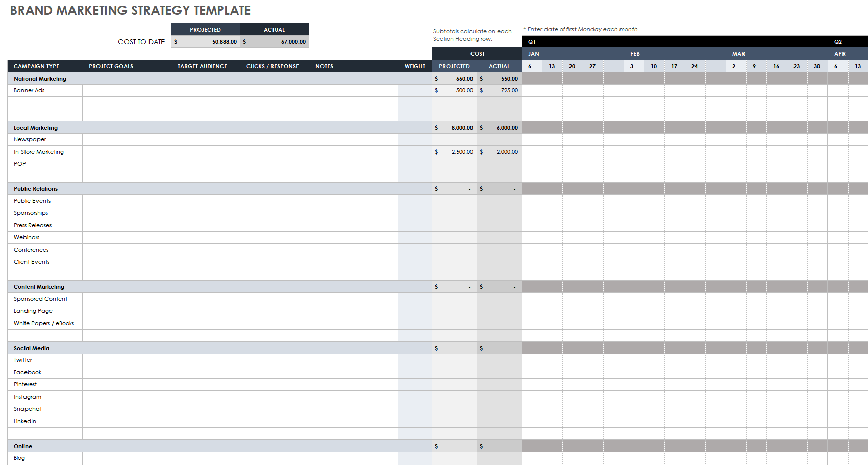Select the Twitter row label

[22, 360]
